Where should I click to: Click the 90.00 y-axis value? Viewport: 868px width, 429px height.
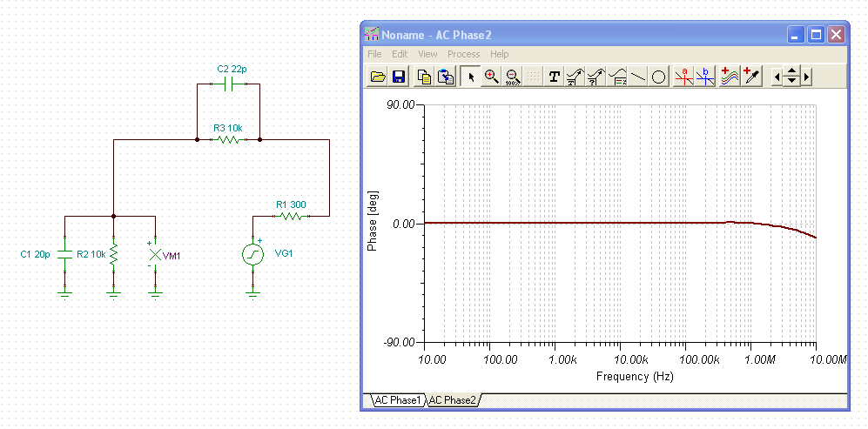pyautogui.click(x=399, y=104)
